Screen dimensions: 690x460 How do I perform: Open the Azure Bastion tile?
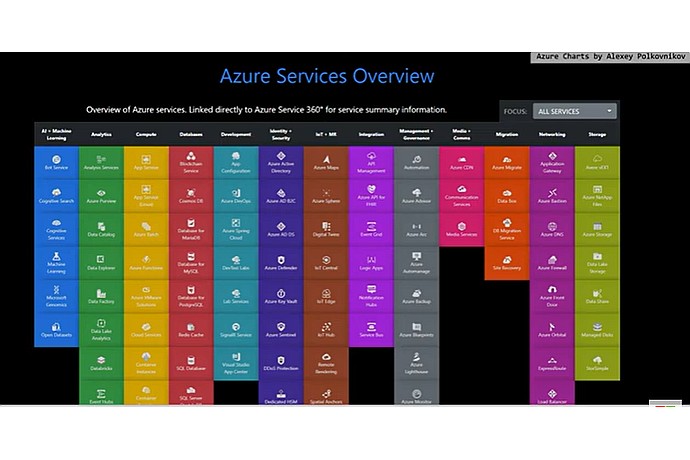(x=552, y=196)
